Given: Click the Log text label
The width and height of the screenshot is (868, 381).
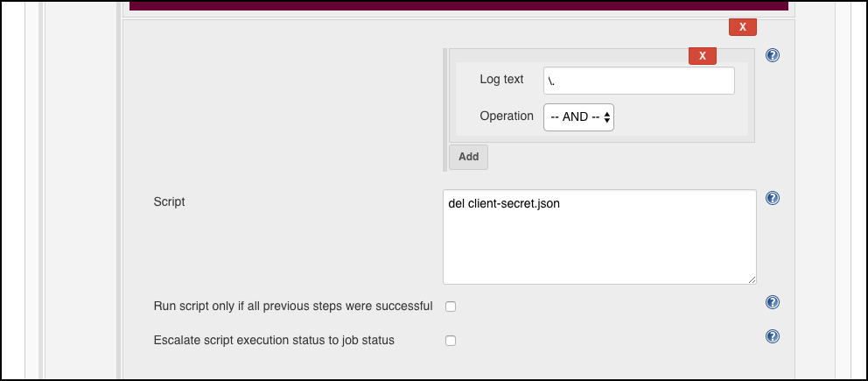Looking at the screenshot, I should coord(501,79).
